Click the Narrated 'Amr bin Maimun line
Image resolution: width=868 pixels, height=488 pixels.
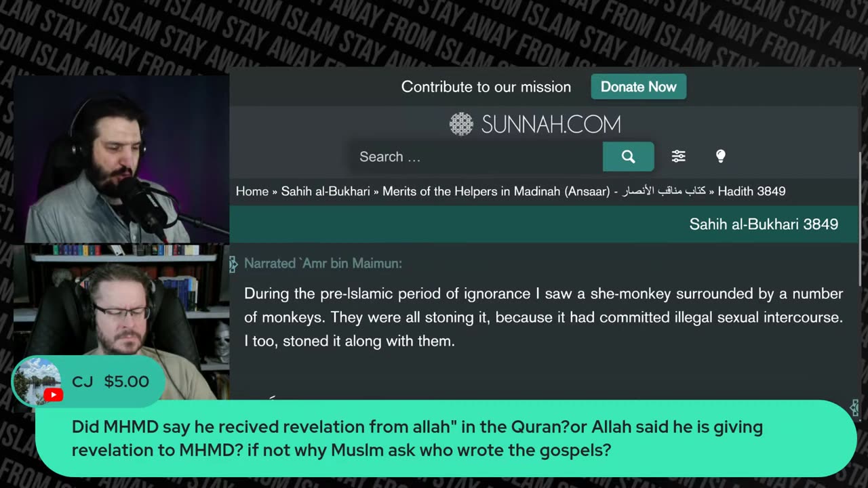(x=323, y=264)
